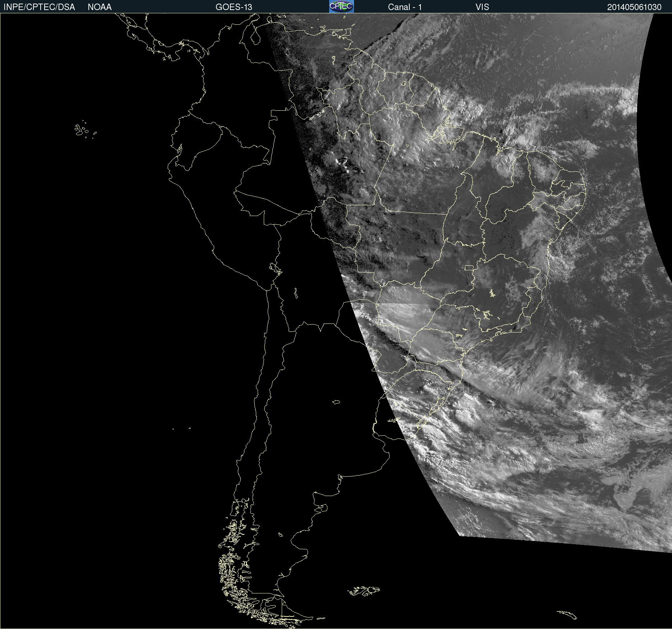Click the Galapagos Islands outline on the map
This screenshot has width=672, height=629.
pyautogui.click(x=85, y=130)
